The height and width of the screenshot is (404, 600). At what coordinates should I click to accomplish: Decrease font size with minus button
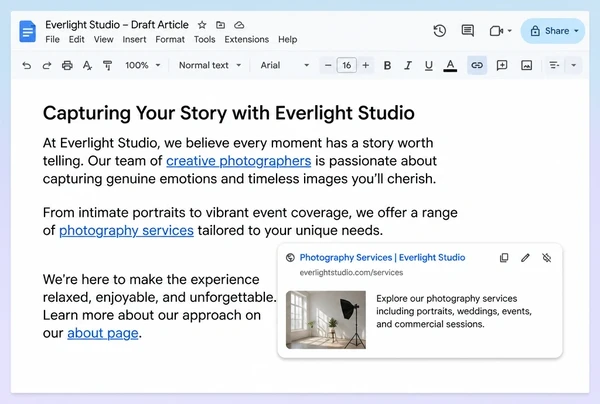[x=328, y=65]
